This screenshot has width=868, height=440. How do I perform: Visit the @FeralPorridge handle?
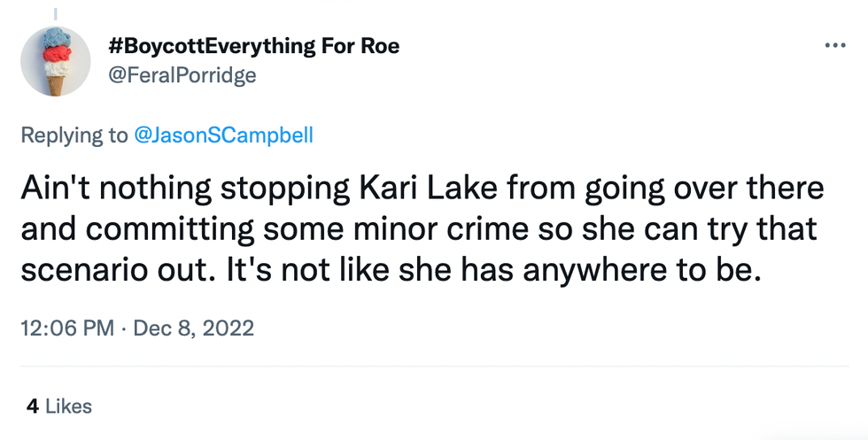pos(182,75)
